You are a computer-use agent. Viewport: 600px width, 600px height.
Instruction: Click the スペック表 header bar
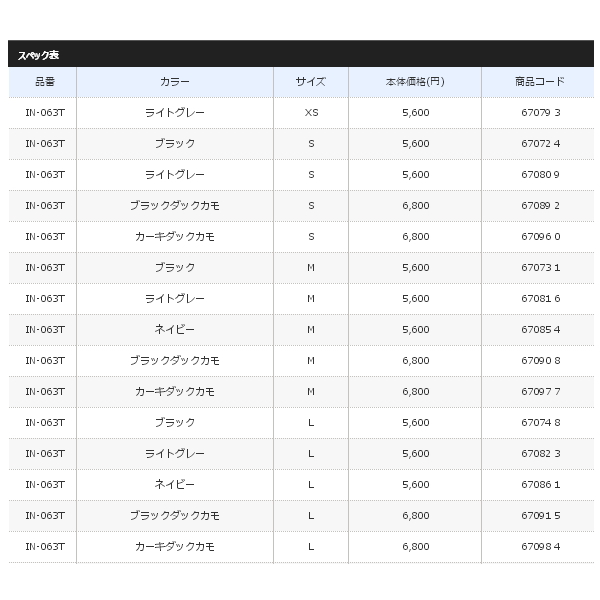pyautogui.click(x=301, y=54)
